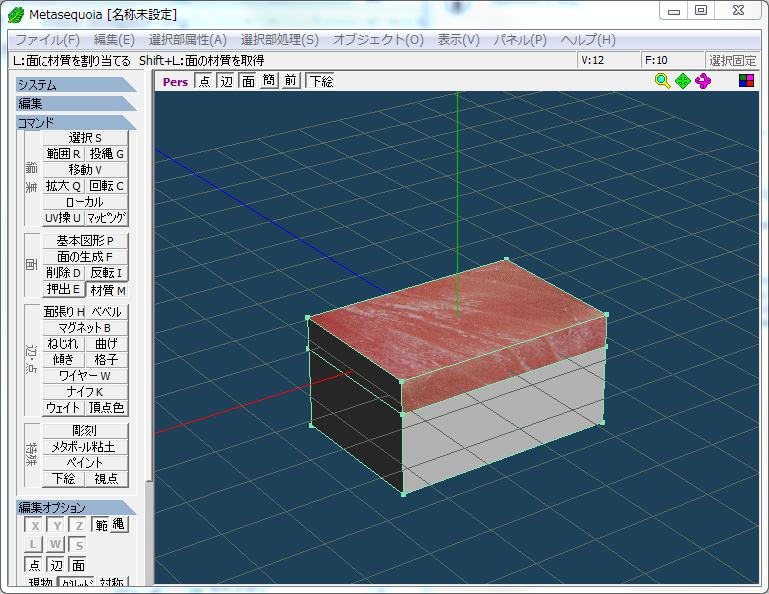This screenshot has width=769, height=594.
Task: Click the green pan view icon
Action: (x=683, y=81)
